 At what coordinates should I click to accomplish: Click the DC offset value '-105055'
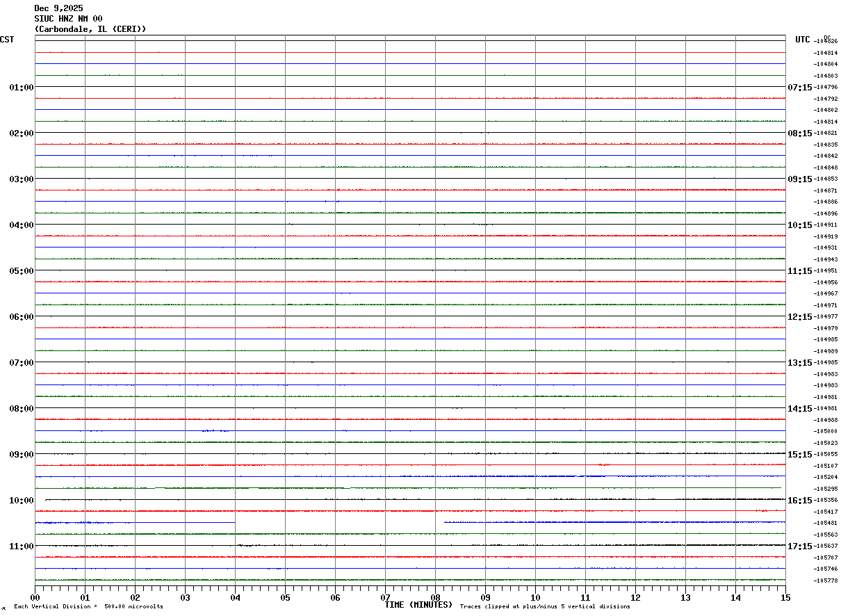(825, 455)
